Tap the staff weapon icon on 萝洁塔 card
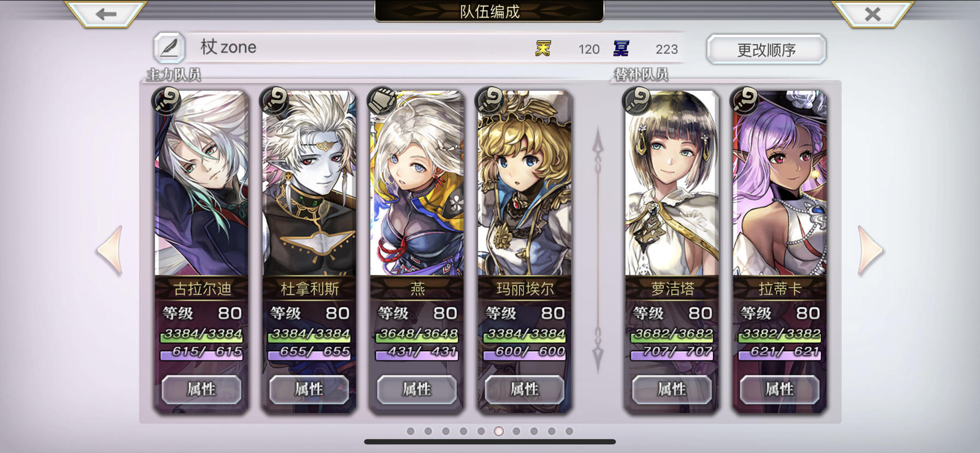980x453 pixels. click(x=637, y=100)
